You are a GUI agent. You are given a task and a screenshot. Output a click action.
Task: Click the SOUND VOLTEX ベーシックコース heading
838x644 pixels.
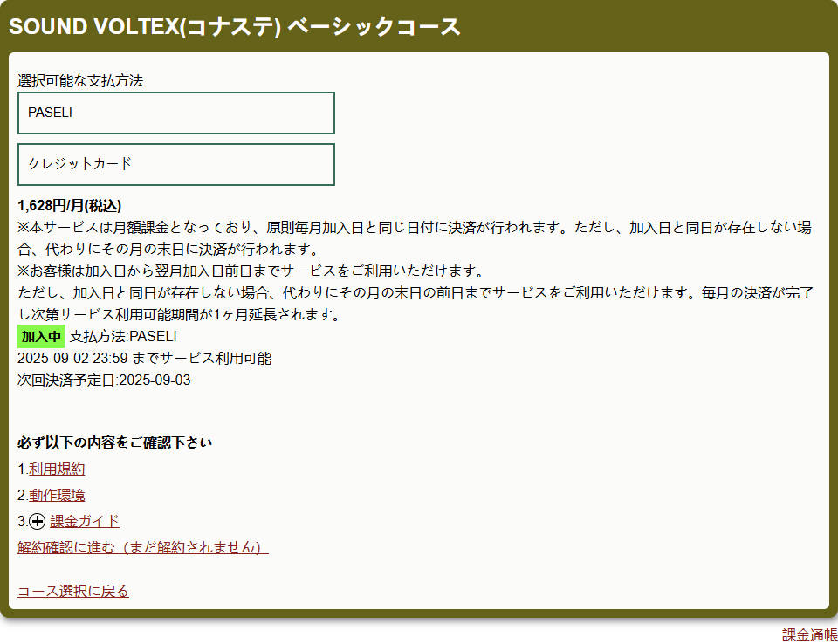(x=234, y=27)
